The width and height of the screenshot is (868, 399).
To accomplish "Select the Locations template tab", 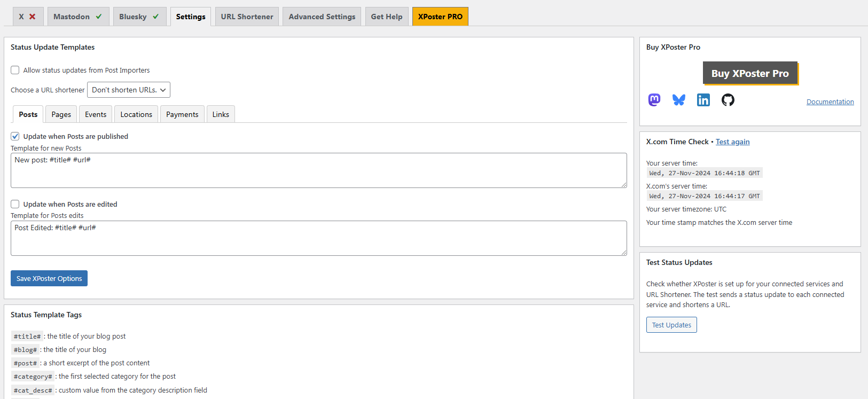I will pos(136,114).
